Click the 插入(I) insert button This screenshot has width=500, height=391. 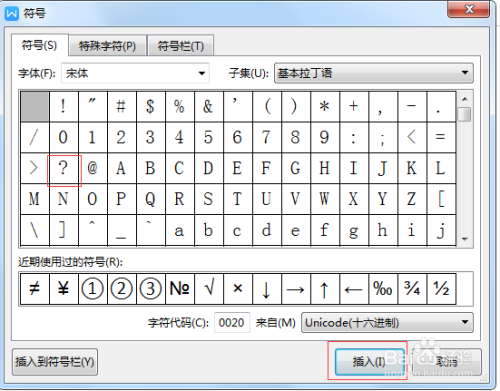369,361
